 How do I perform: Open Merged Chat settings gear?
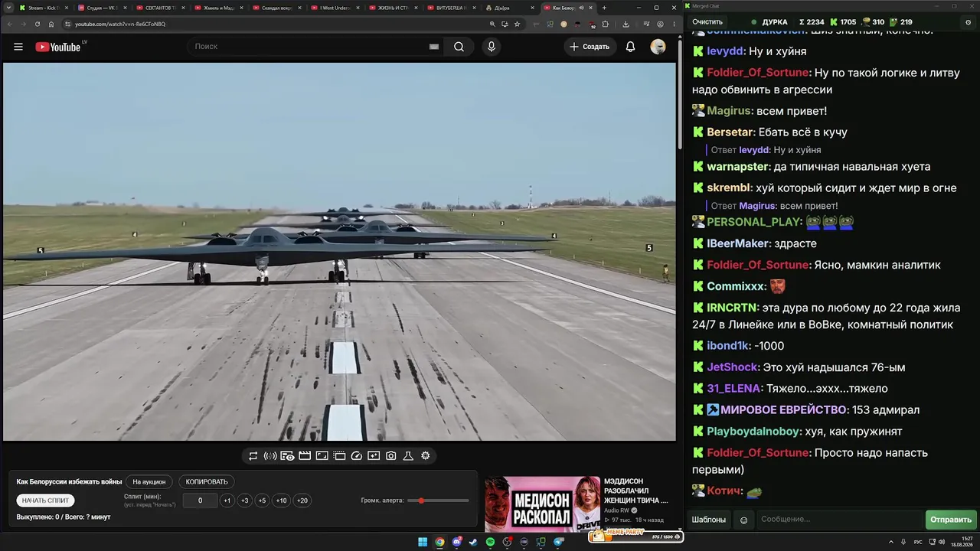[969, 22]
